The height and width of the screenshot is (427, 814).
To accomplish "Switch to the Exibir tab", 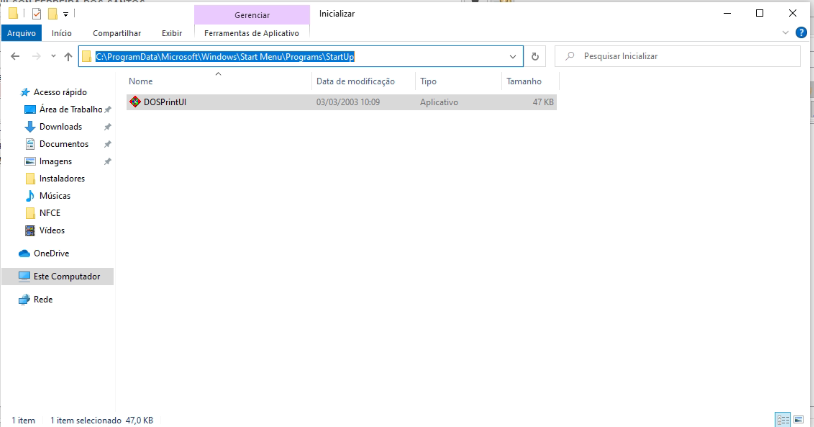I will [171, 33].
